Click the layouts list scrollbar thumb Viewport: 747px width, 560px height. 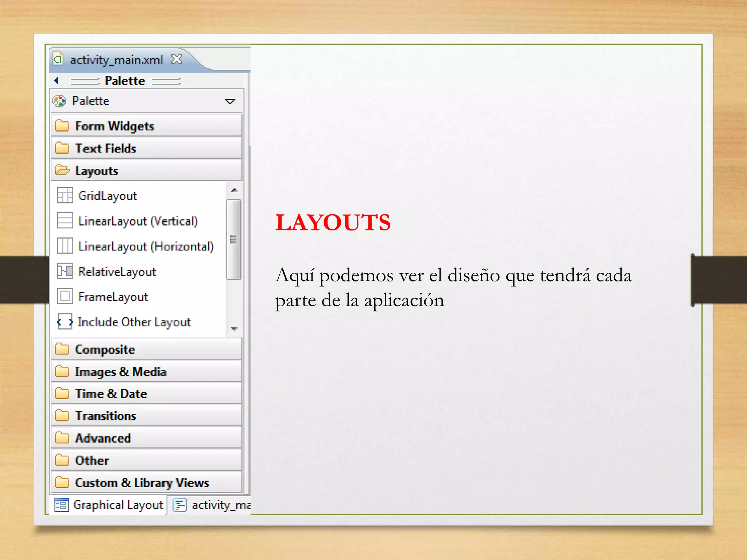(234, 239)
